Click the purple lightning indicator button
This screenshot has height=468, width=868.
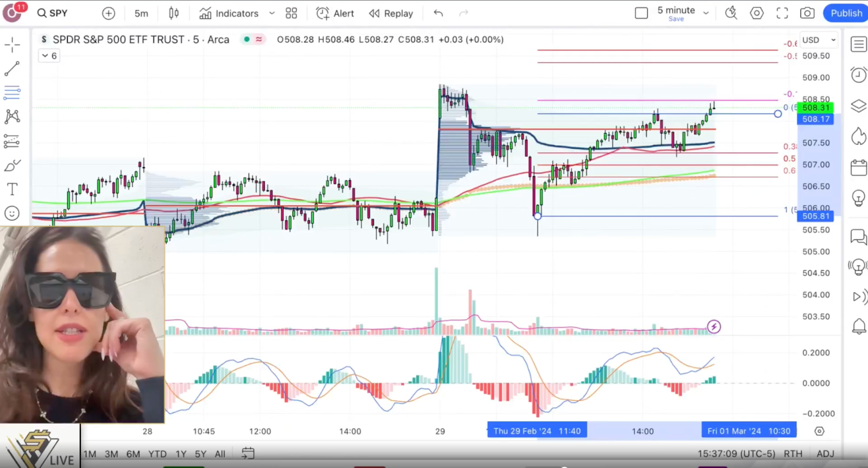click(x=714, y=327)
